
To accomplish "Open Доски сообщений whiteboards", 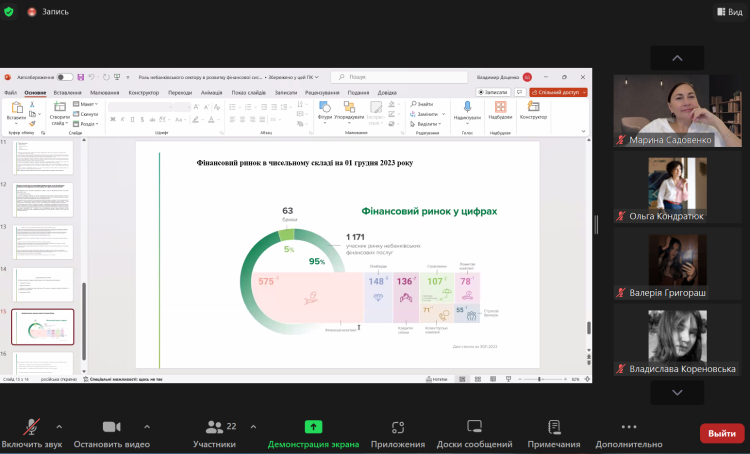I will tap(474, 427).
